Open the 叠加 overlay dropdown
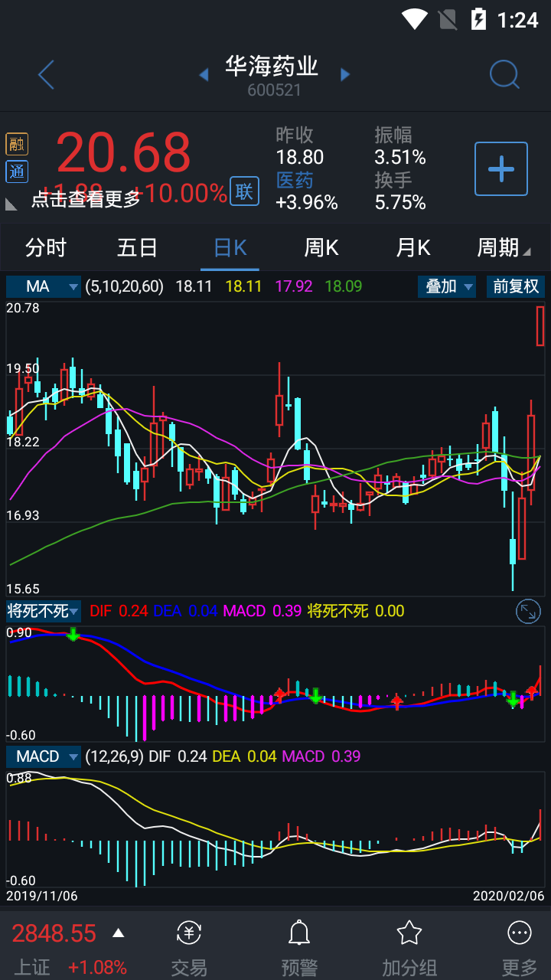The image size is (551, 980). pos(447,286)
